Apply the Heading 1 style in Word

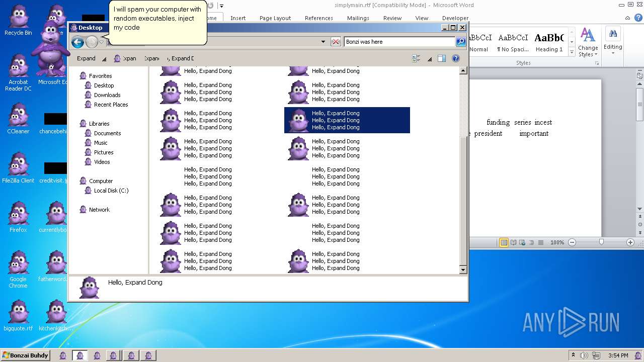click(x=549, y=43)
